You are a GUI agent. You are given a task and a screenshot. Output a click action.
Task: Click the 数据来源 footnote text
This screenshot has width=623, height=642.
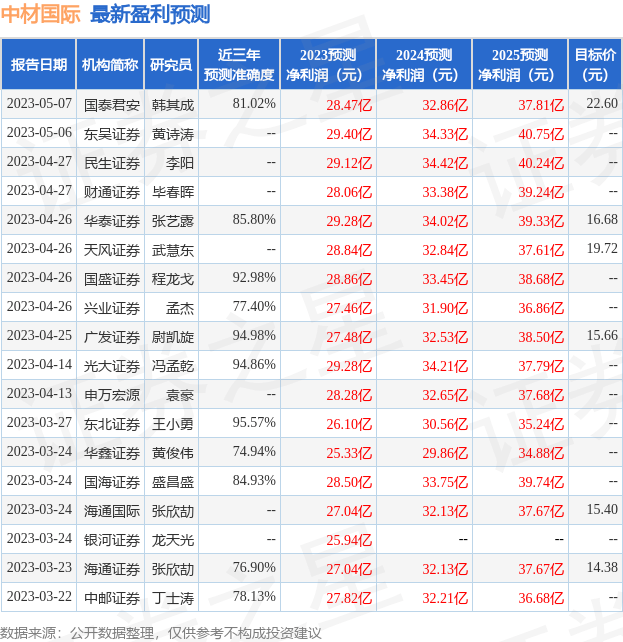160,633
